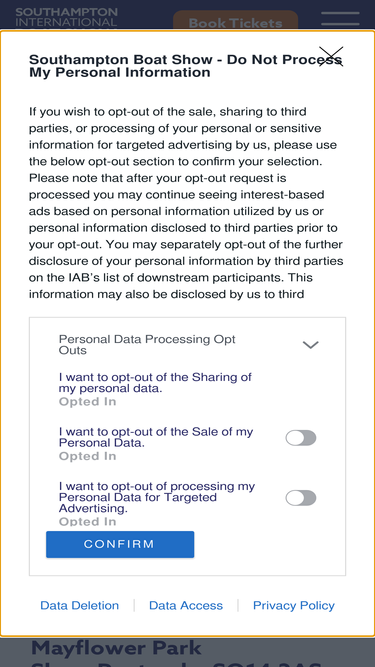Click the opt-out explanation paragraph
Screen dimensions: 375x667
tap(186, 202)
